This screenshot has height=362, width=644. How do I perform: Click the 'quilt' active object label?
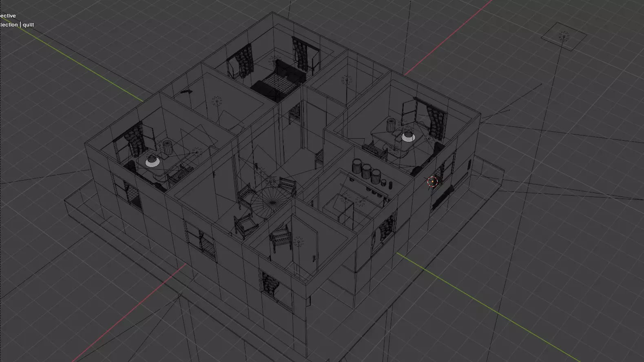click(29, 24)
